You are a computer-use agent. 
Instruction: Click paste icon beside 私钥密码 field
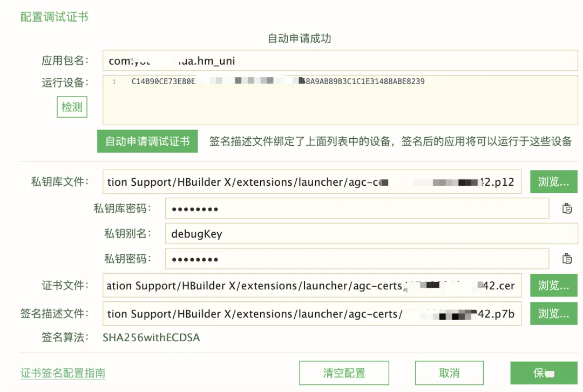(567, 259)
